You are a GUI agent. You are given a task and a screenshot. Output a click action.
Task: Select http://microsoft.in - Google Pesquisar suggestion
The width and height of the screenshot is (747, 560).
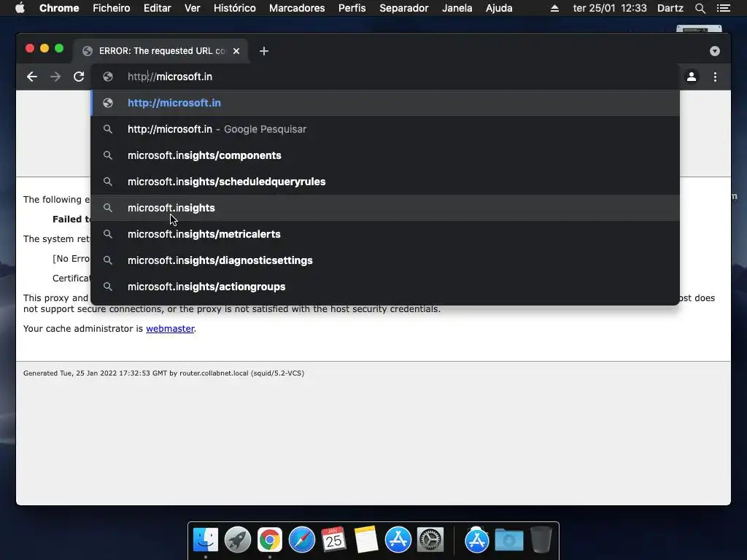[x=385, y=129]
